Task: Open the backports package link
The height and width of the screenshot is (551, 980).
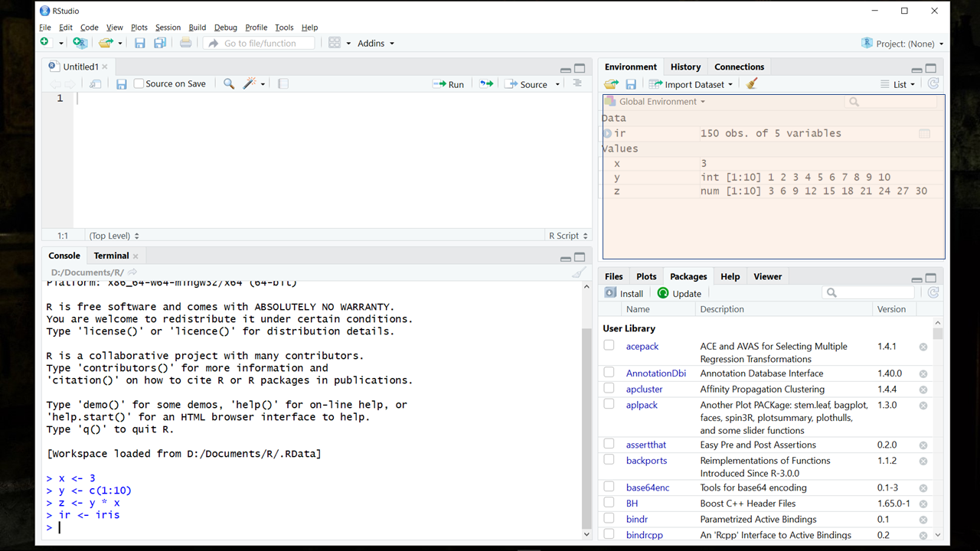Action: [646, 461]
